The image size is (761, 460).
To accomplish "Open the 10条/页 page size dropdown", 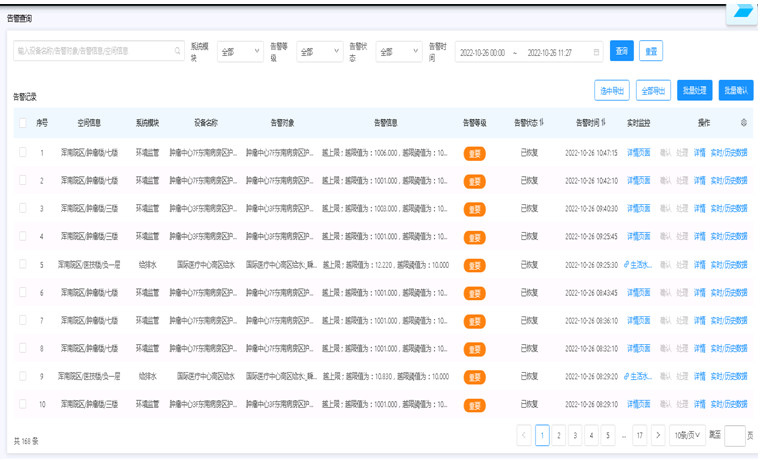I will tap(687, 435).
